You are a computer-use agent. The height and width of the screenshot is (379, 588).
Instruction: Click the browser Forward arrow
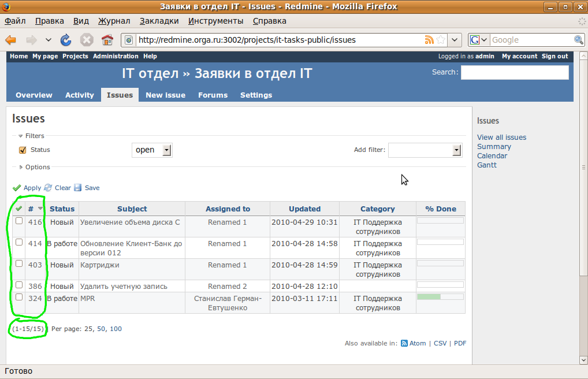[32, 40]
